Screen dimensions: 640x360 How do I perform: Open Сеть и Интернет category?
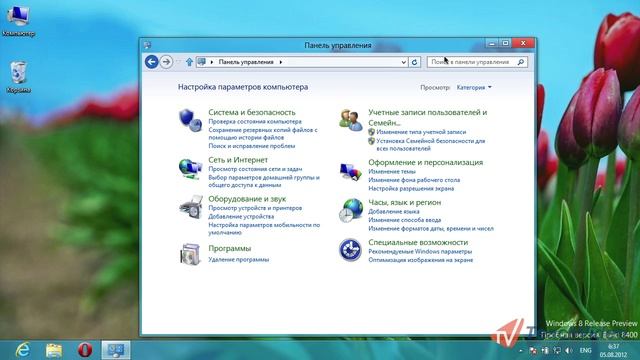[238, 160]
